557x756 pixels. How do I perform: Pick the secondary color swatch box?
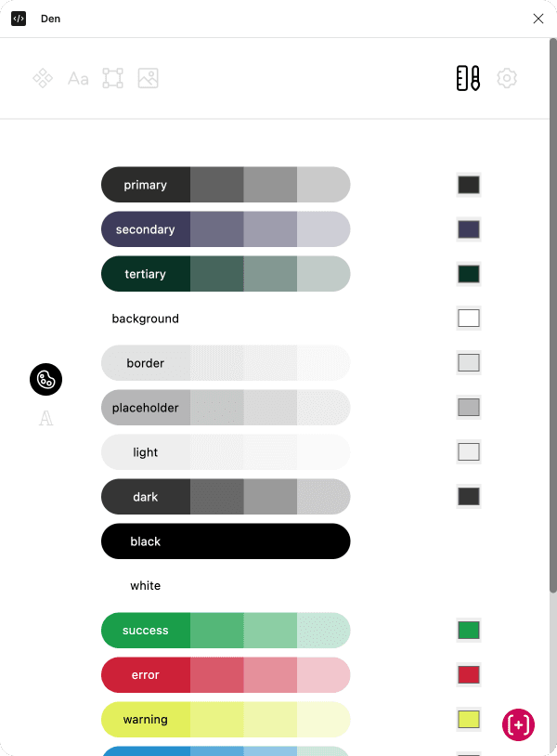469,229
